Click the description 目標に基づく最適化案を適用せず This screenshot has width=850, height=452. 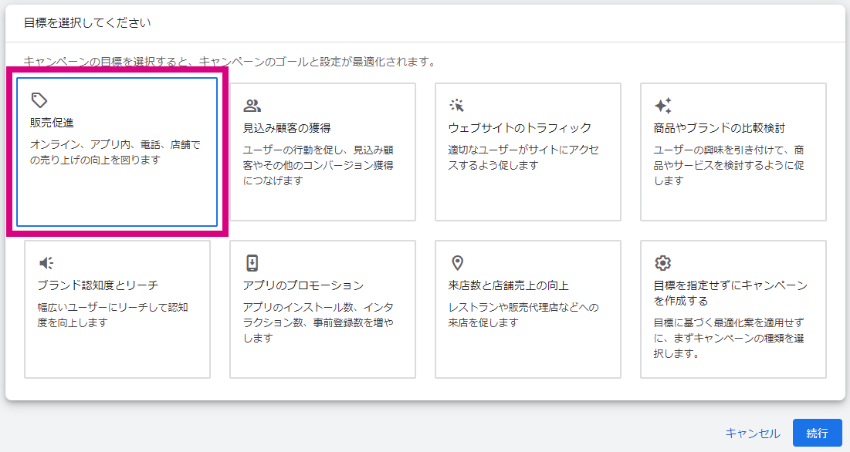729,338
